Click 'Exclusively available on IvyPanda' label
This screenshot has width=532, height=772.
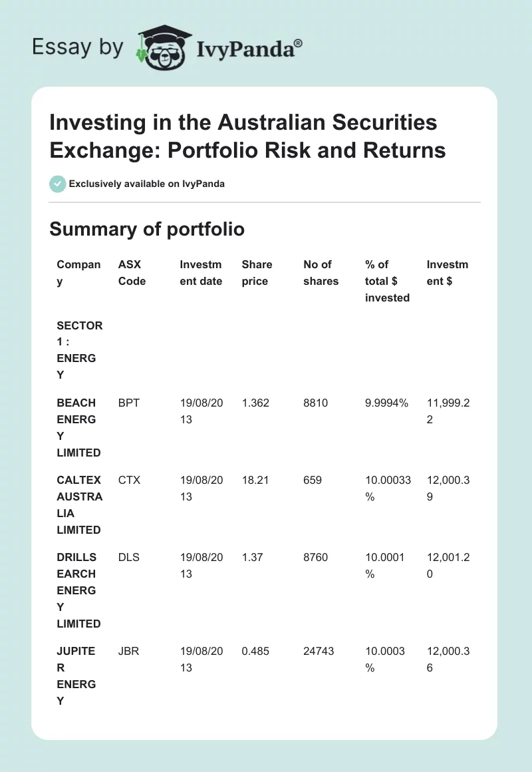(146, 184)
